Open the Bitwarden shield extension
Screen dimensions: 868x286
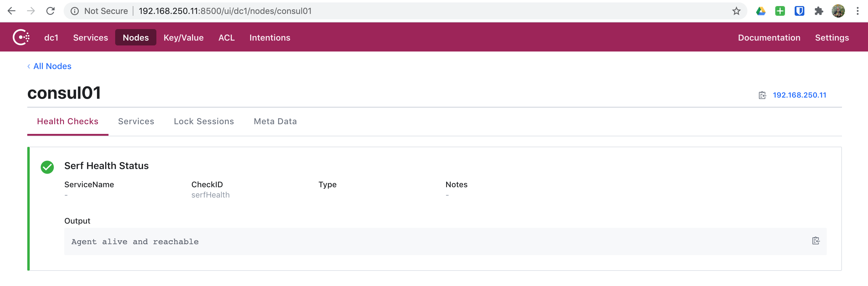[799, 11]
